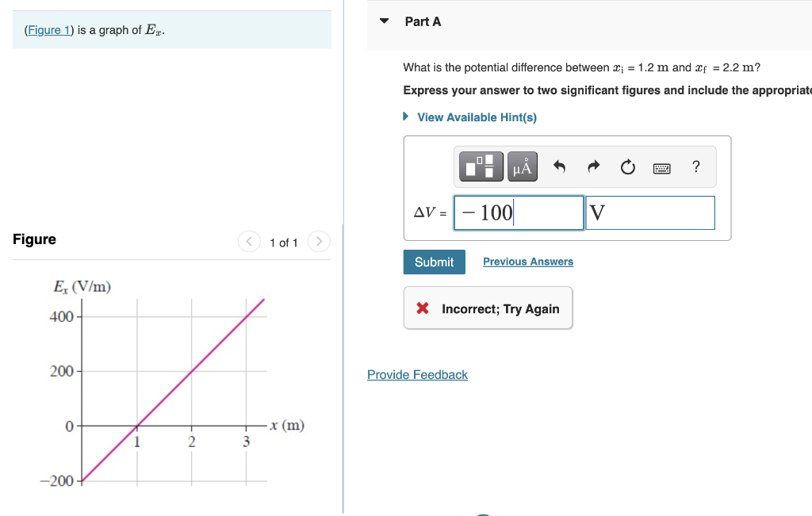Select the μÅ units insertion icon
Image resolution: width=812 pixels, height=516 pixels.
[x=522, y=166]
